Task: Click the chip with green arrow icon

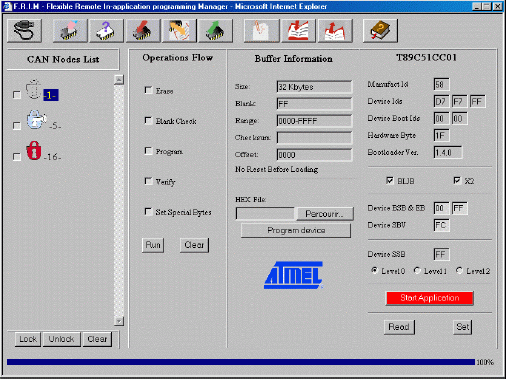Action: pos(215,30)
